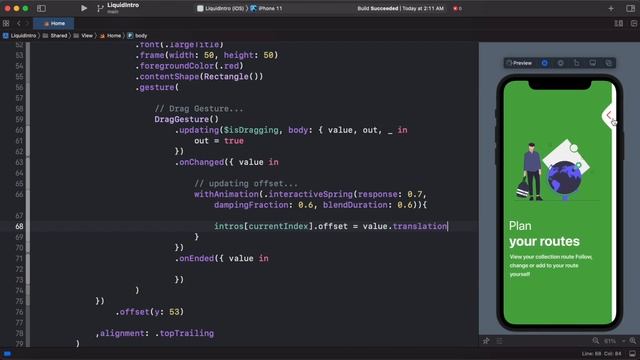Click LiquidIntro in the jump bar

[20, 36]
